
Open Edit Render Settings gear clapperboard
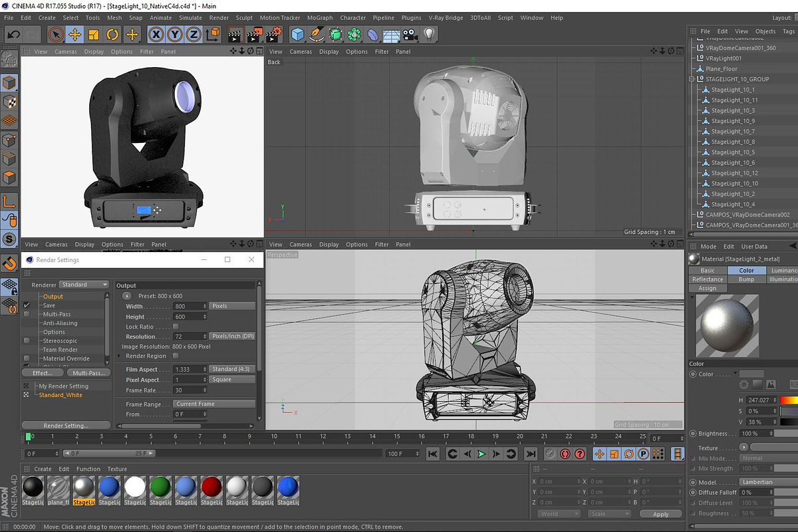point(274,35)
